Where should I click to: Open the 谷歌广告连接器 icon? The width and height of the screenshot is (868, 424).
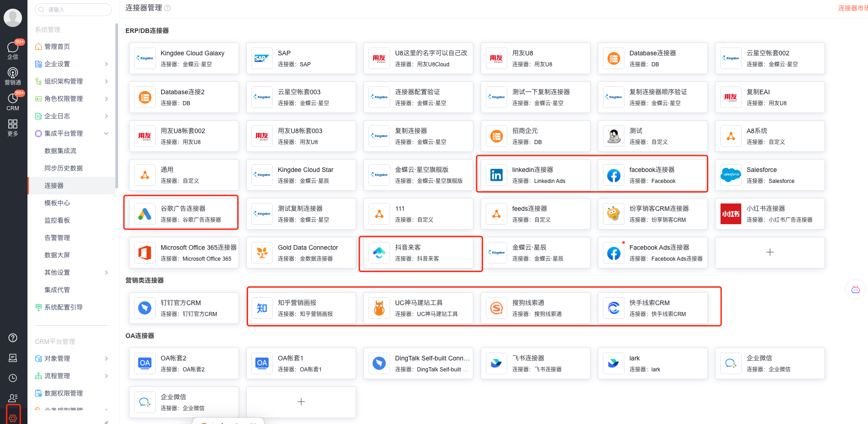(145, 214)
